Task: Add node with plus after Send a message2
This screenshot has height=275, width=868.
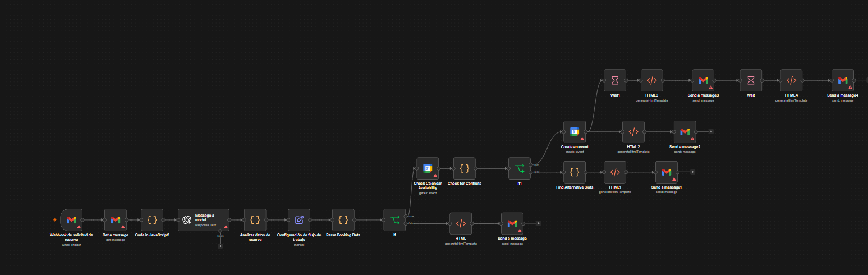Action: (711, 132)
